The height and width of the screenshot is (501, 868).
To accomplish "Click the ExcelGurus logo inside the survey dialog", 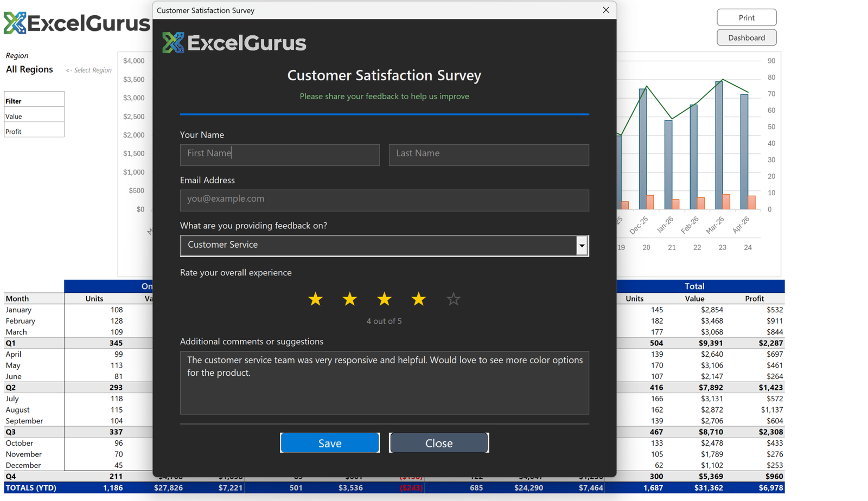I will (x=233, y=42).
